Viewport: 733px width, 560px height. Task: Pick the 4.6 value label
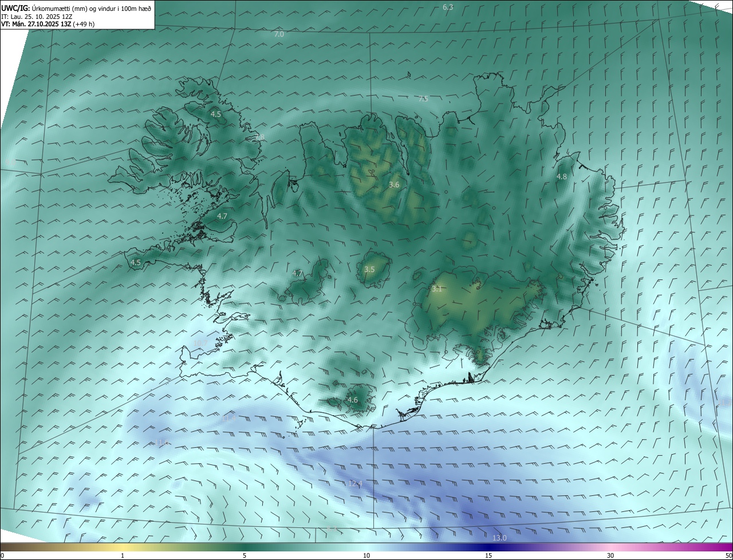click(353, 400)
